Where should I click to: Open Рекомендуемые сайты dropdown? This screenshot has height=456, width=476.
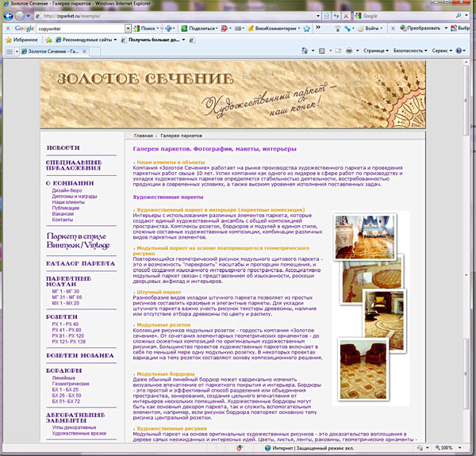coord(86,40)
